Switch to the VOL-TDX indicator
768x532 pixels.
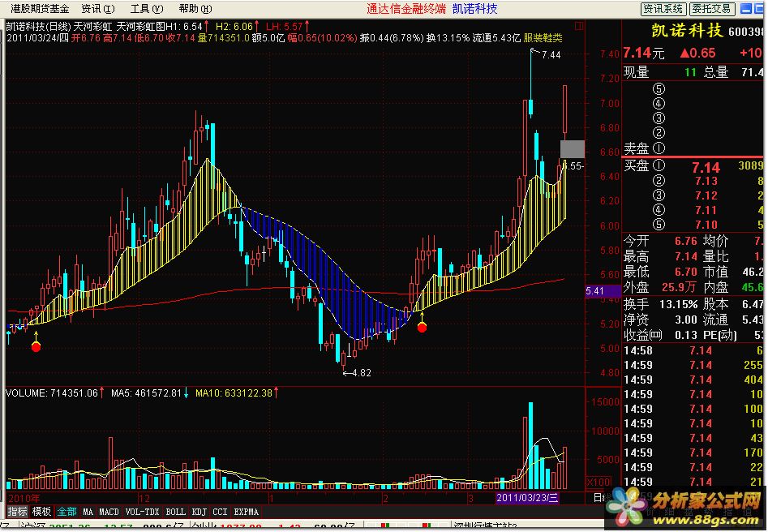142,512
